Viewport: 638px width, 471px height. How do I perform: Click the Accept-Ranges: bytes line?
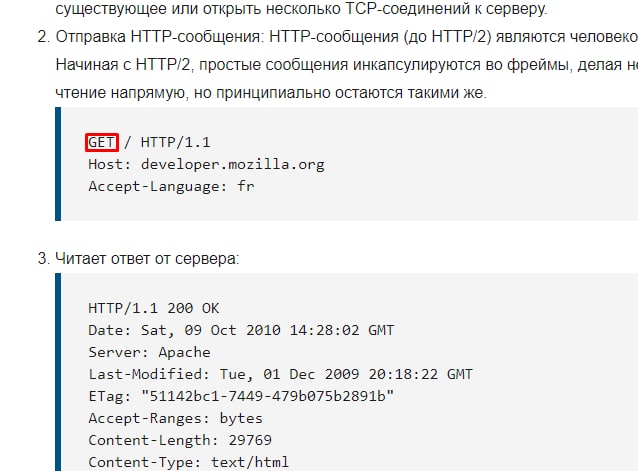coord(175,418)
